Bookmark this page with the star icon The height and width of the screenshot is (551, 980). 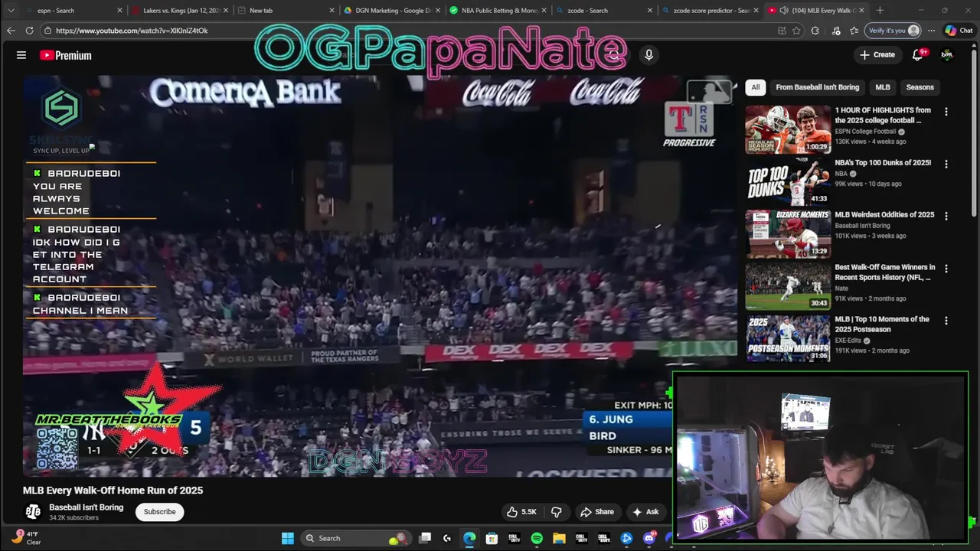click(x=797, y=31)
